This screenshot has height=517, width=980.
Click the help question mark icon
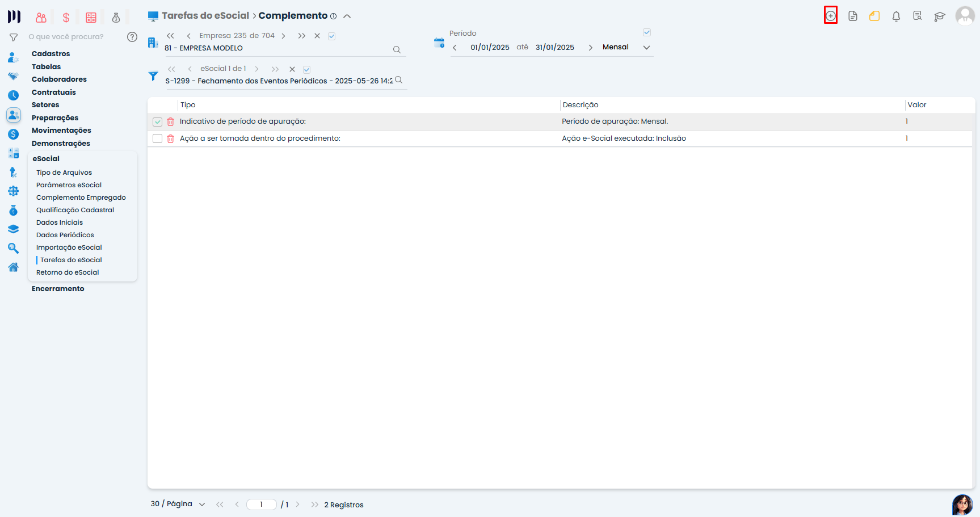[132, 37]
